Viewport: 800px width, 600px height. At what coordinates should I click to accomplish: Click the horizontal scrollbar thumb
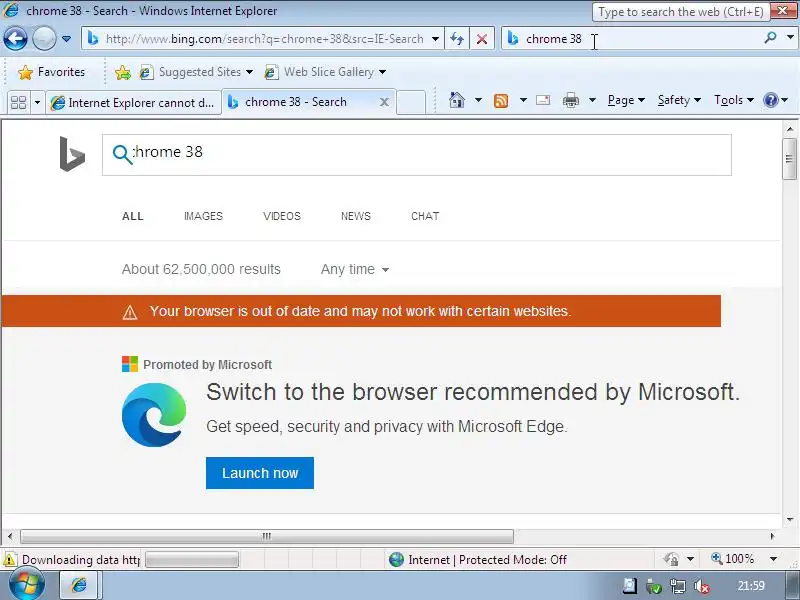267,536
